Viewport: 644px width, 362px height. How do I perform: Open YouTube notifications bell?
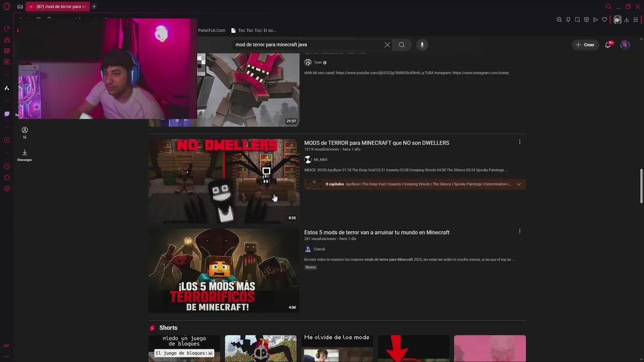608,45
